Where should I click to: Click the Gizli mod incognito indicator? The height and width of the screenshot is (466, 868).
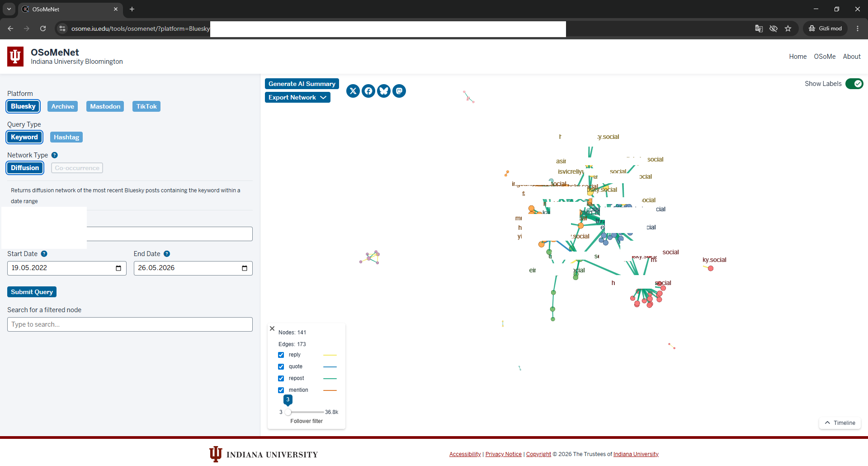tap(826, 29)
